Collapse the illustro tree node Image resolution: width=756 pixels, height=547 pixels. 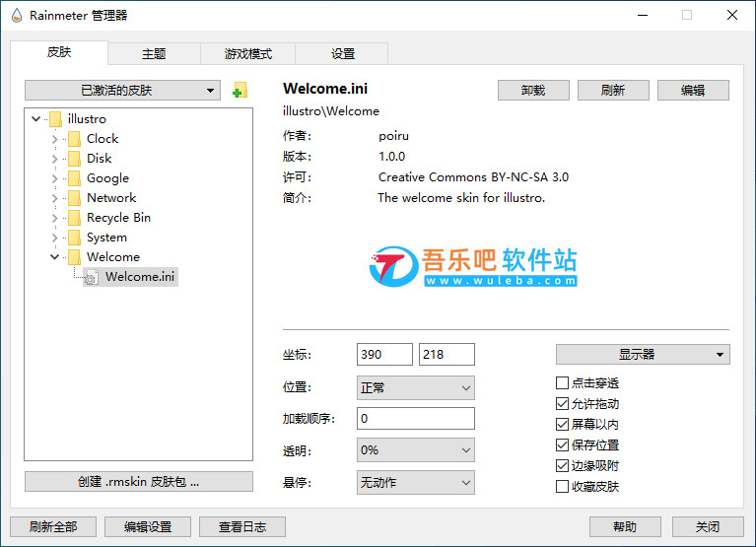[35, 118]
